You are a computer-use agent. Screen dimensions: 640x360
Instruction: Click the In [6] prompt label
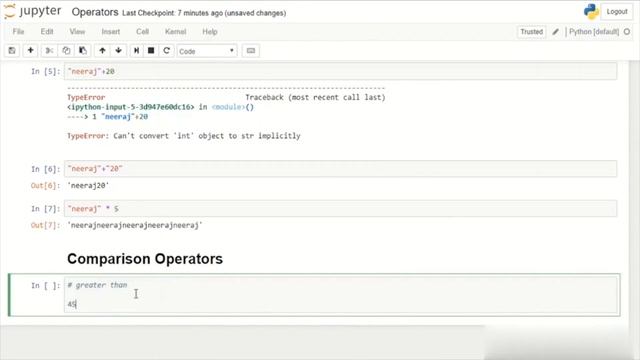45,169
